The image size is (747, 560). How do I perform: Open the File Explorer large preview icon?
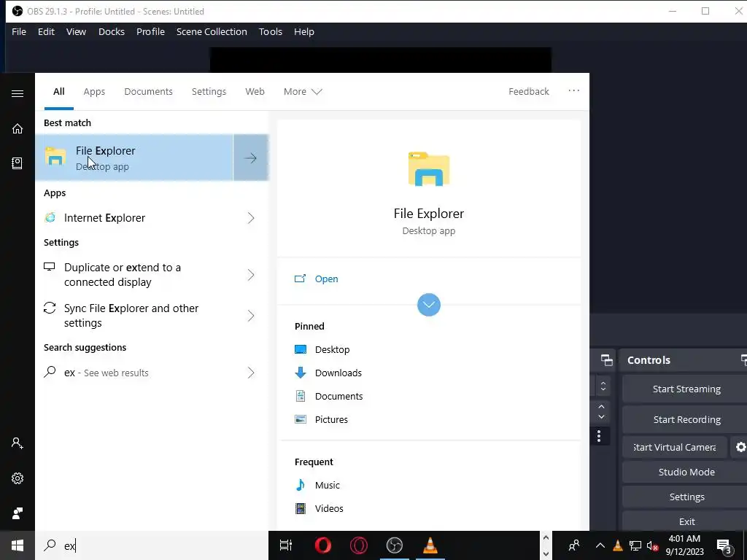(x=429, y=169)
